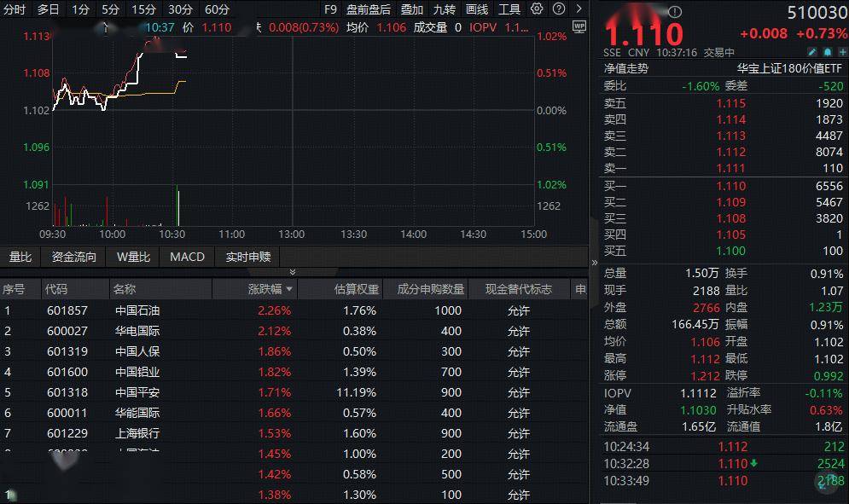Switch to the 5分 timeframe tab
This screenshot has height=504, width=849.
tap(110, 9)
